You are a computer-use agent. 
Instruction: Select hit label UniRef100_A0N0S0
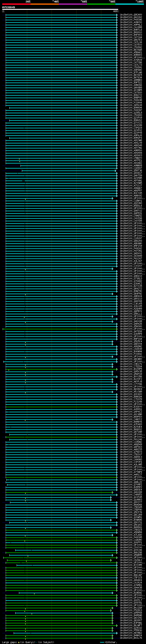tap(131, 22)
